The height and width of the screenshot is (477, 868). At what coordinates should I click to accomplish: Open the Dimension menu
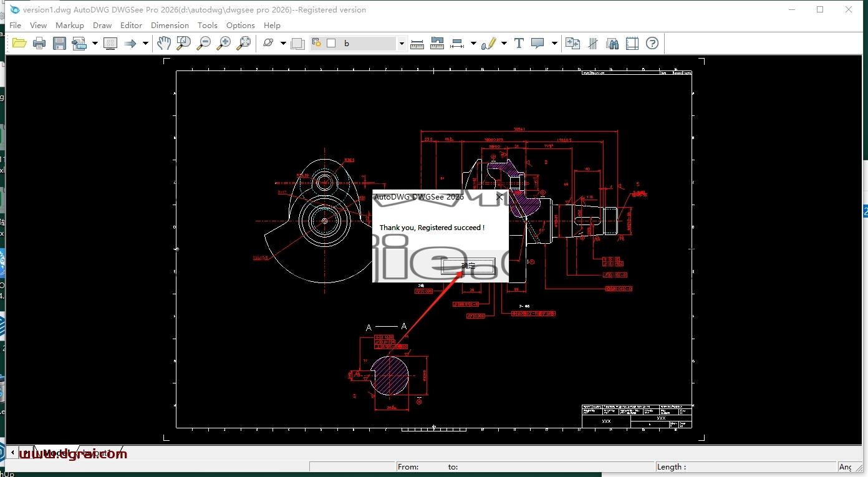tap(170, 26)
